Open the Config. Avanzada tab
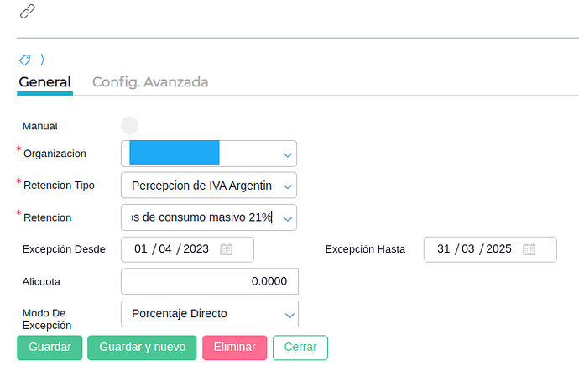Screen dimensions: 579x392 150,82
